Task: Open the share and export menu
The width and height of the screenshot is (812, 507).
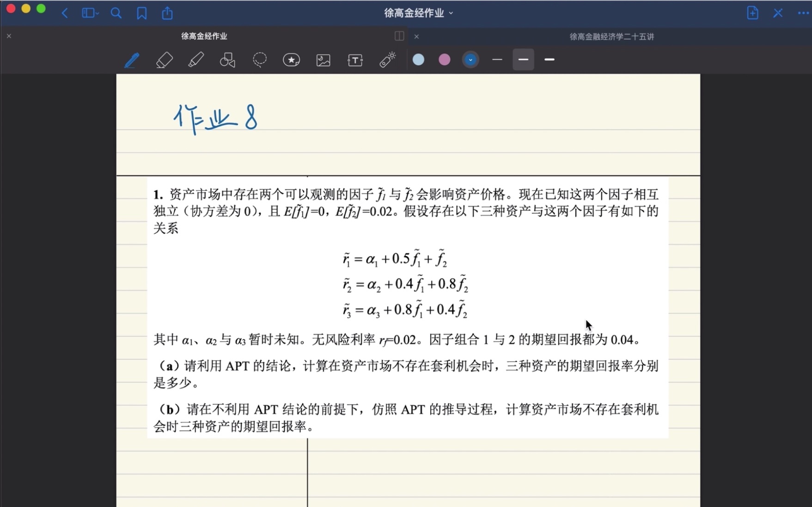Action: (x=167, y=13)
